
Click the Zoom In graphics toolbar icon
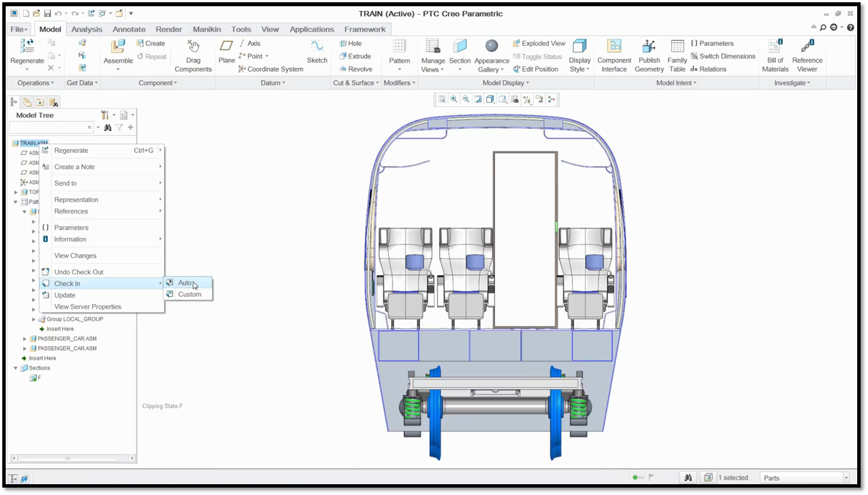click(x=454, y=99)
